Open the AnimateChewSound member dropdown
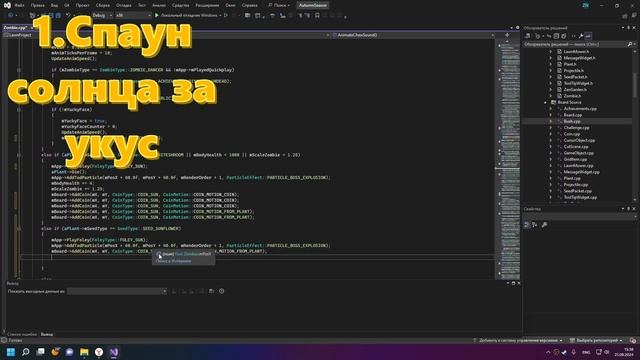This screenshot has height=360, width=640. coord(413,35)
